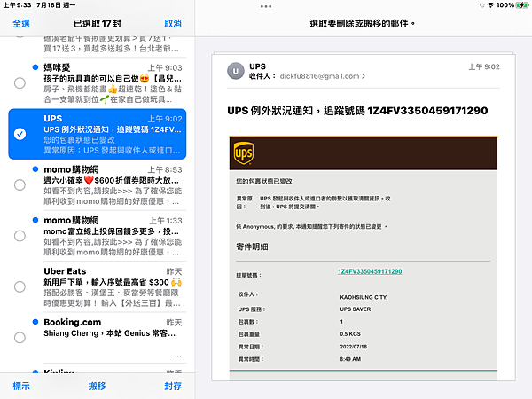
Task: Open the UPS 例外狀況通知 email row
Action: pyautogui.click(x=98, y=134)
